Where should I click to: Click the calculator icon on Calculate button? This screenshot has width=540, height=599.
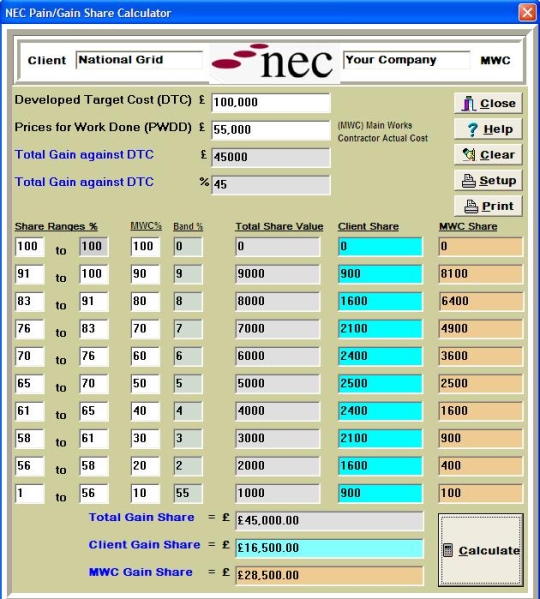[x=448, y=550]
